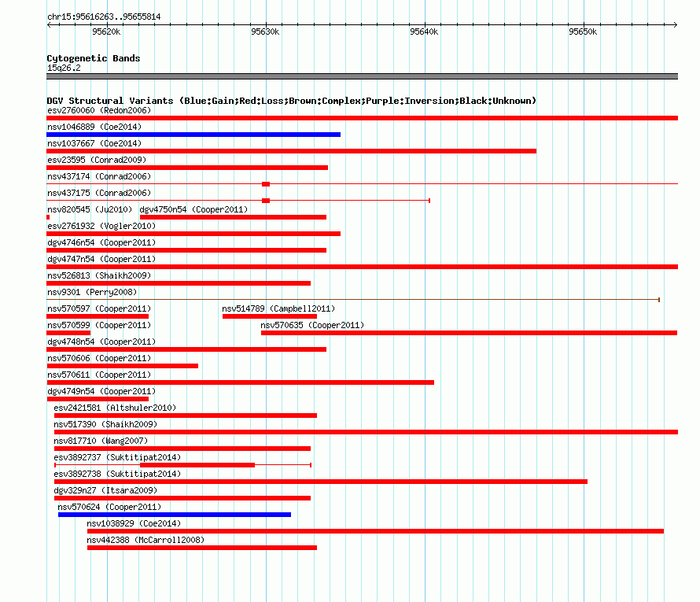This screenshot has width=700, height=602.
Task: Select the blue gain bar under nsv1046889
Action: point(193,135)
